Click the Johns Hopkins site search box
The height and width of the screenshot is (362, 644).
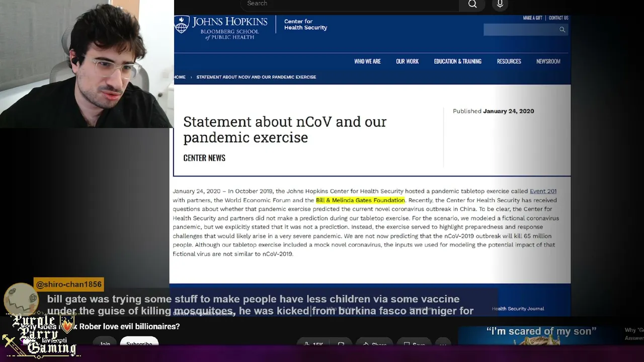coord(526,30)
